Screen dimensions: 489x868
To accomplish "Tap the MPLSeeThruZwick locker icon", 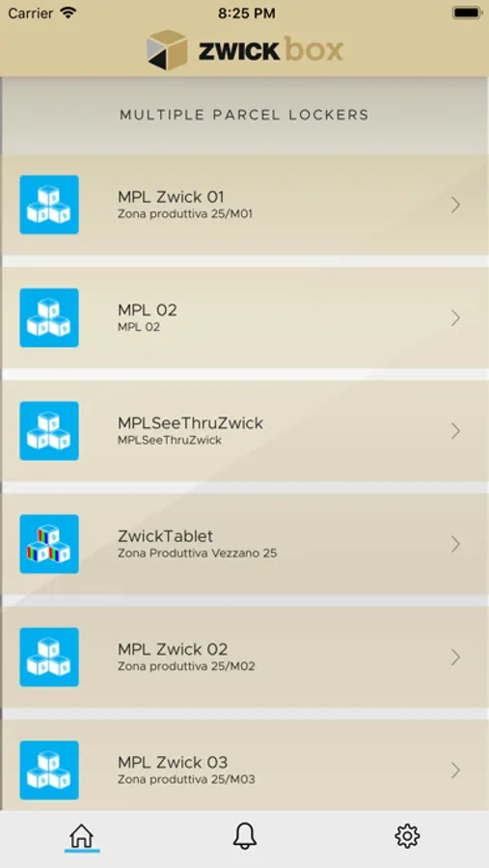I will point(49,431).
